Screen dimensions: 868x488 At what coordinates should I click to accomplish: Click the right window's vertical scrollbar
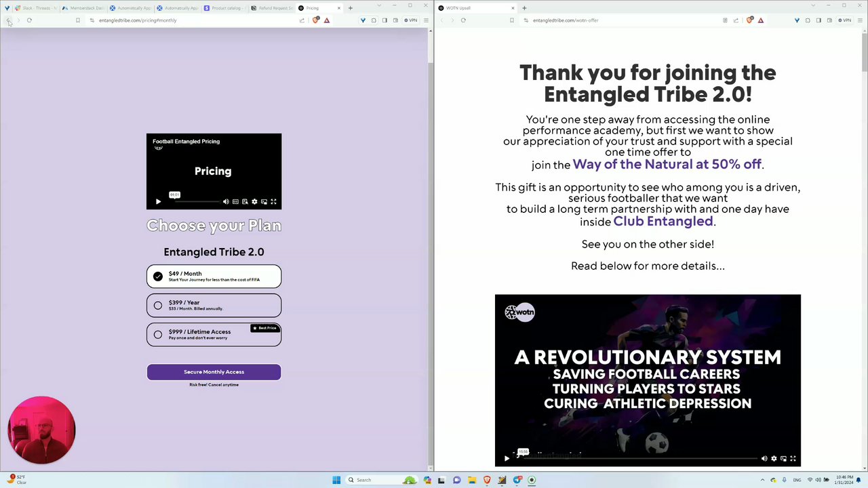tap(865, 51)
